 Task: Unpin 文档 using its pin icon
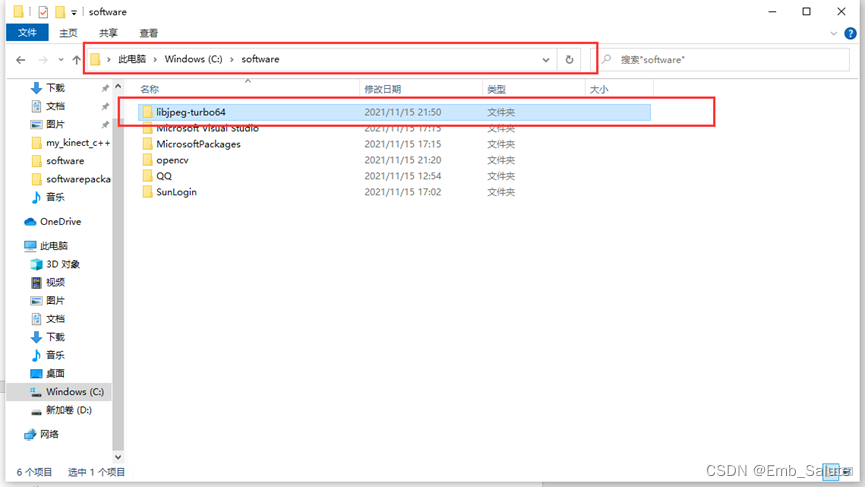[x=105, y=106]
